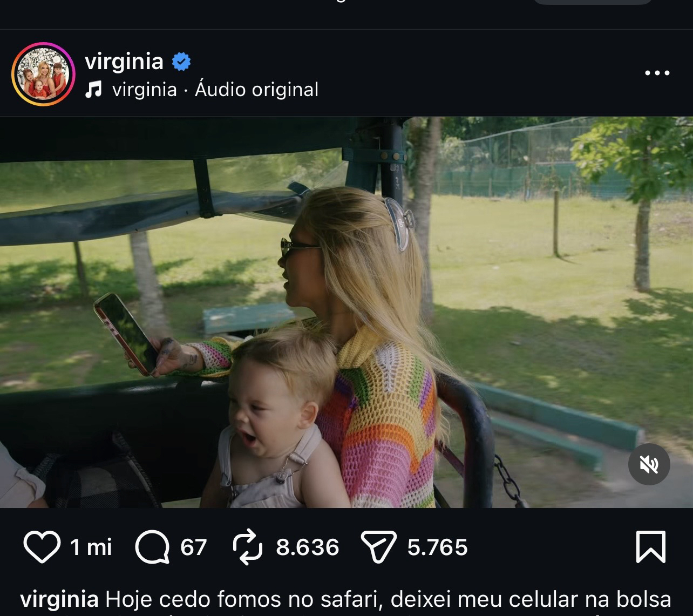Click the virginia username in post header
This screenshot has width=693, height=616.
124,61
